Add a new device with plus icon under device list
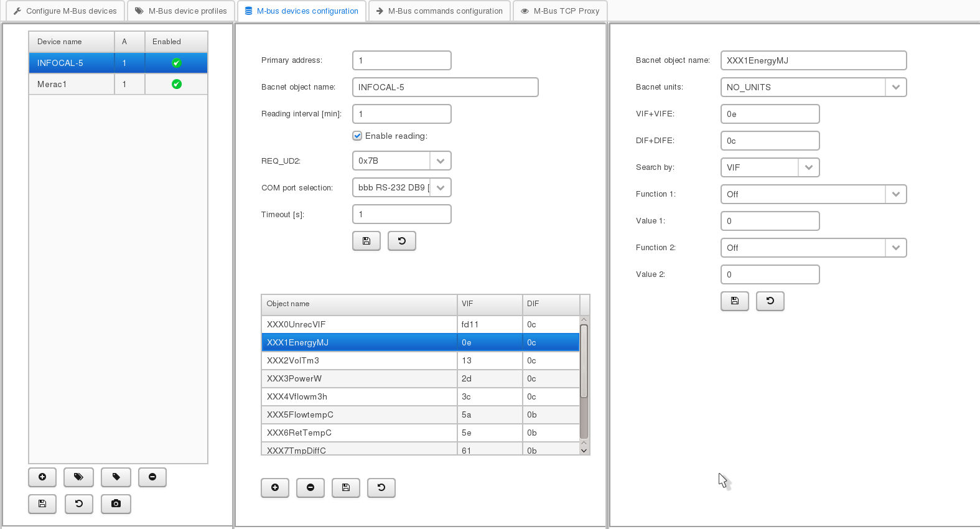The image size is (980, 529). point(42,477)
